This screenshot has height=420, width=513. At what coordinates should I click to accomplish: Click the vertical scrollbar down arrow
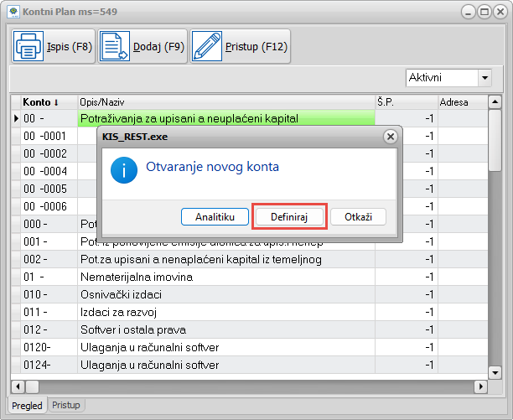pyautogui.click(x=495, y=372)
